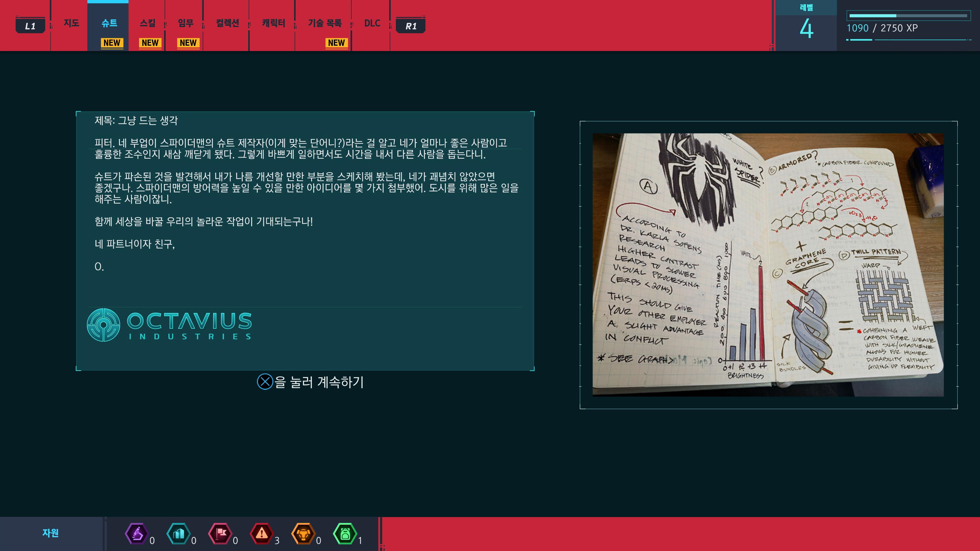
Task: Click the email subject '제목: 그냥 드는 생각'
Action: (136, 121)
